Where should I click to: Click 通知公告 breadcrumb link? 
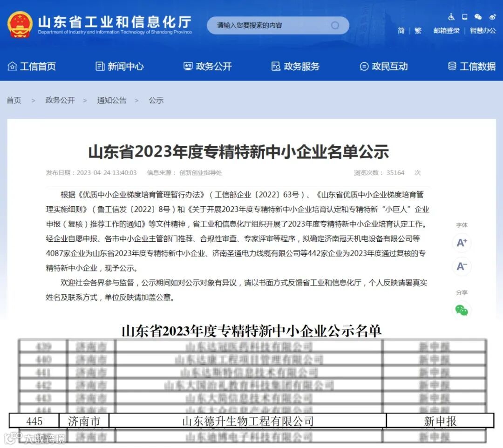112,101
